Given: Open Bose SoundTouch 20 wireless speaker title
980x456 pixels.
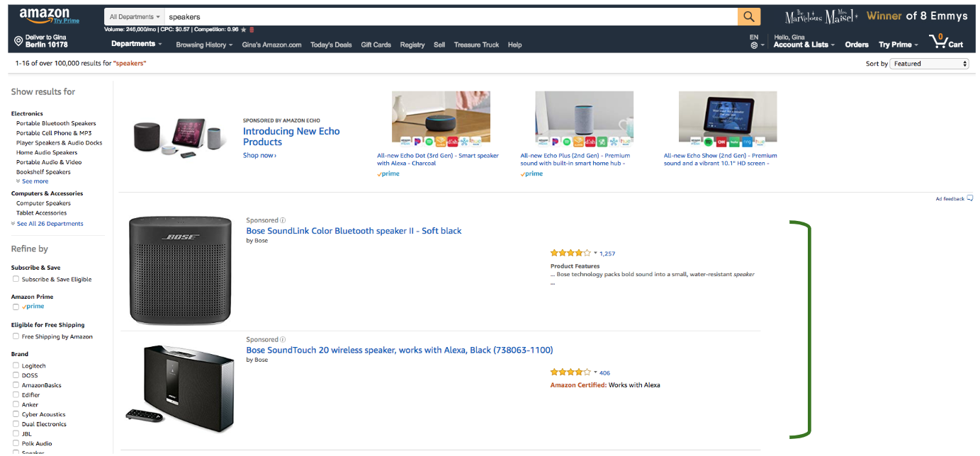Looking at the screenshot, I should pos(400,350).
